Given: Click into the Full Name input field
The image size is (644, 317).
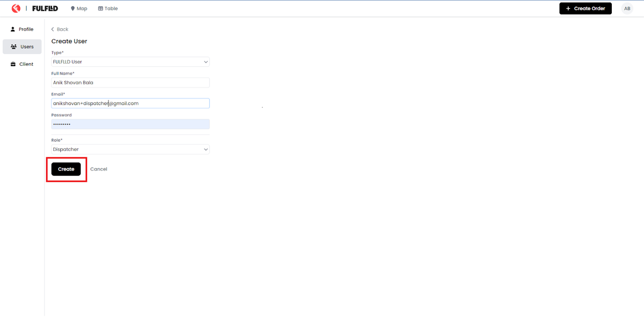Looking at the screenshot, I should (130, 82).
